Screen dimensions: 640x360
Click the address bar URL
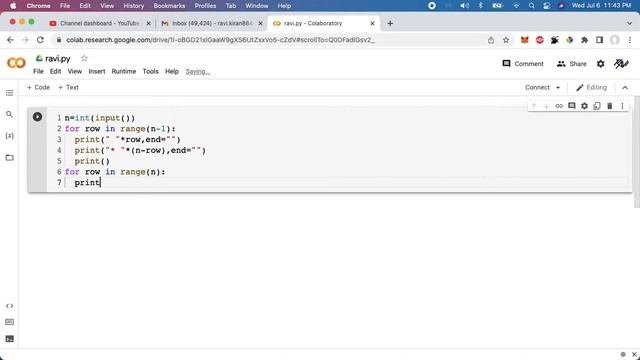pyautogui.click(x=220, y=40)
